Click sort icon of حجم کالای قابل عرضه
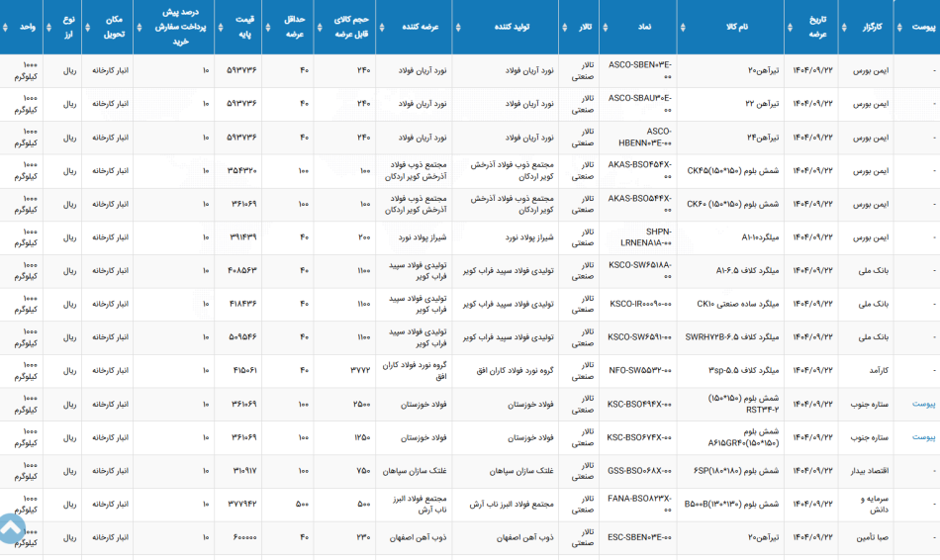The image size is (940, 560). [x=320, y=27]
